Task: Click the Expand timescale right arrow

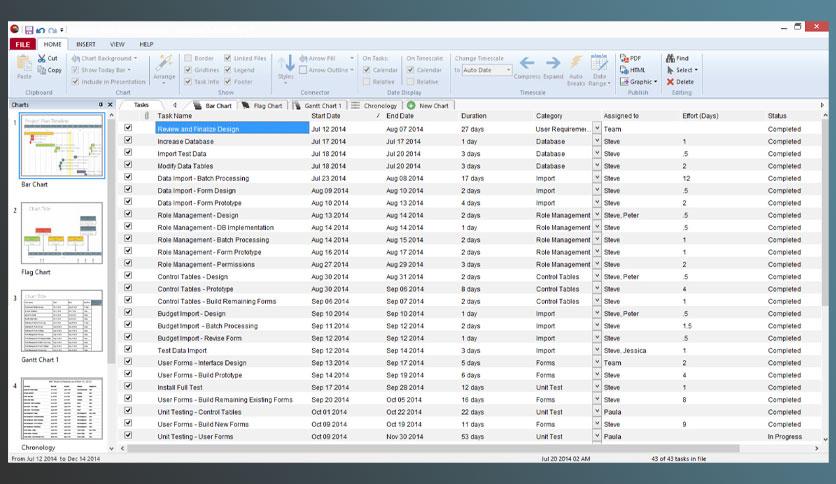Action: click(553, 63)
